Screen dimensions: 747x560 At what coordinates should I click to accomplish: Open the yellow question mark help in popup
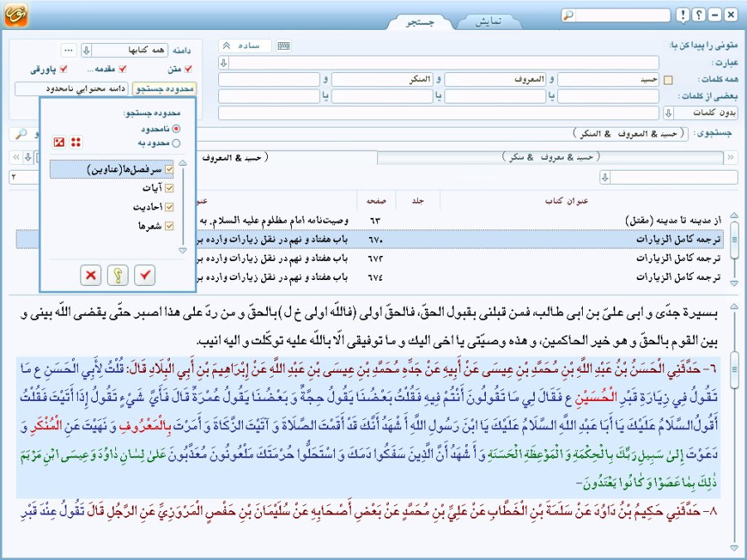point(118,275)
